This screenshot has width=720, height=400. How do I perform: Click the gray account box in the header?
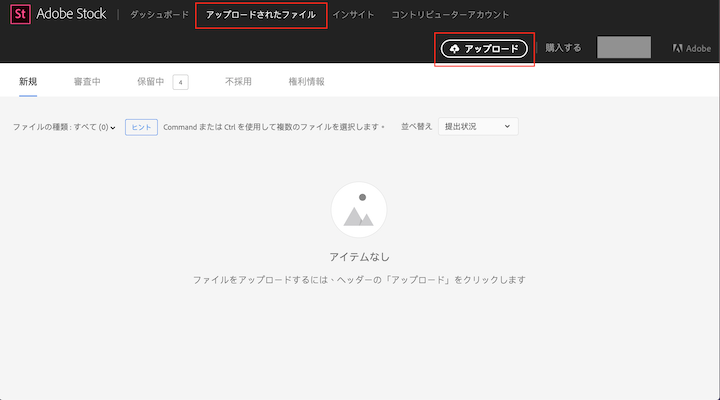[x=624, y=47]
